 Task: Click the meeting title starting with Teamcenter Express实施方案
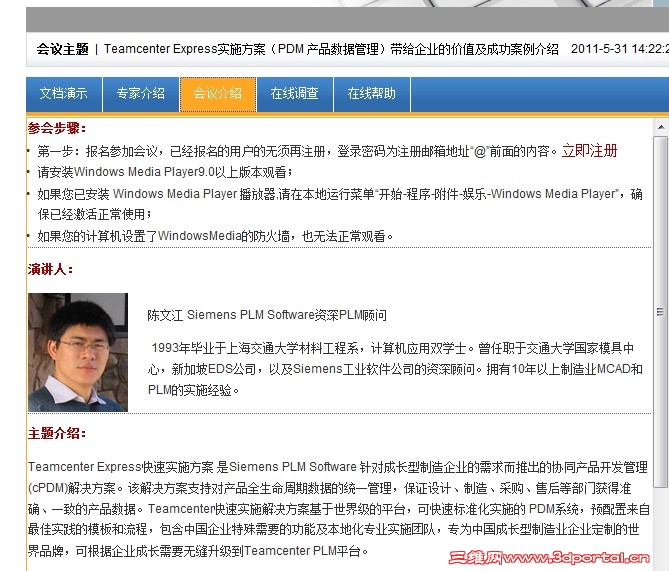[x=331, y=50]
